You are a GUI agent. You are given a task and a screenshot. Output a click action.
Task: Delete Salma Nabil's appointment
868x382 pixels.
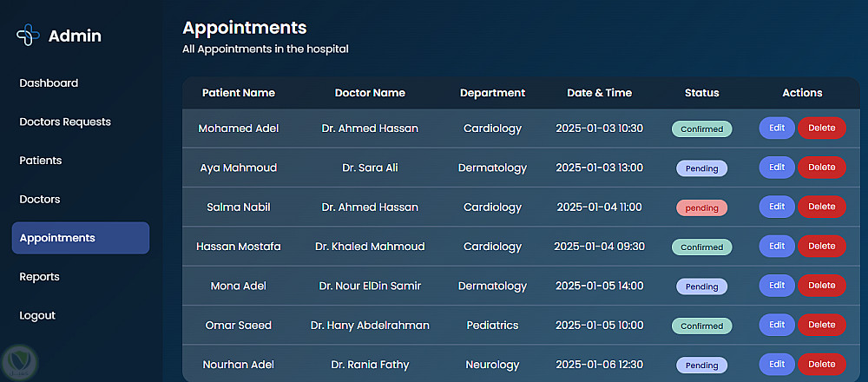(x=821, y=207)
